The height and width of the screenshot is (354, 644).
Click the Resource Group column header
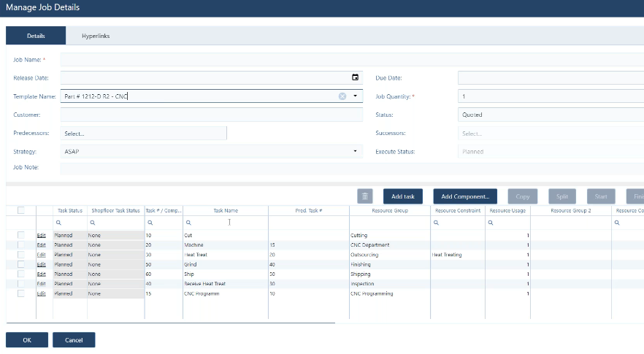click(390, 210)
